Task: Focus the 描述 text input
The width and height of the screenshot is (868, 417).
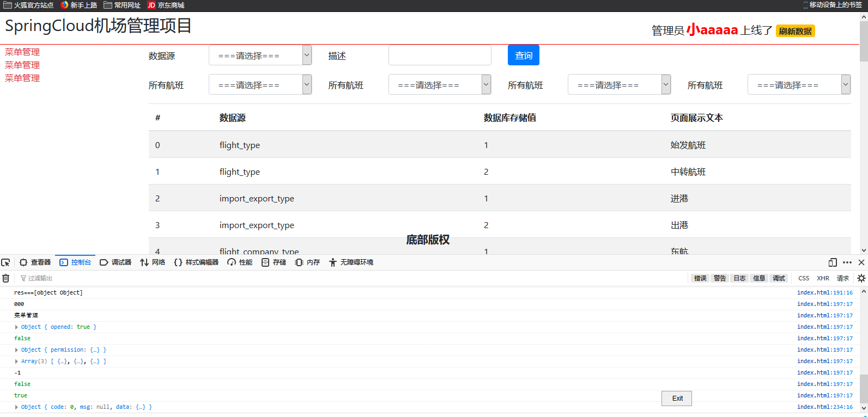Action: point(440,55)
